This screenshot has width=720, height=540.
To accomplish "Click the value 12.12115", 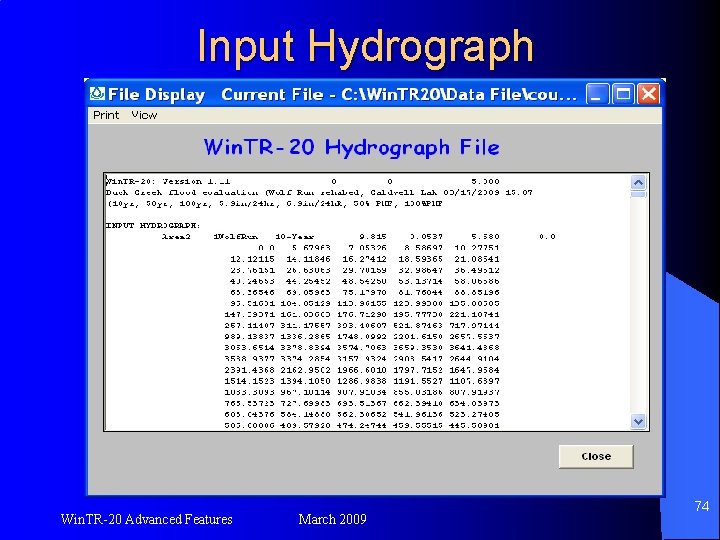I will pos(253,259).
